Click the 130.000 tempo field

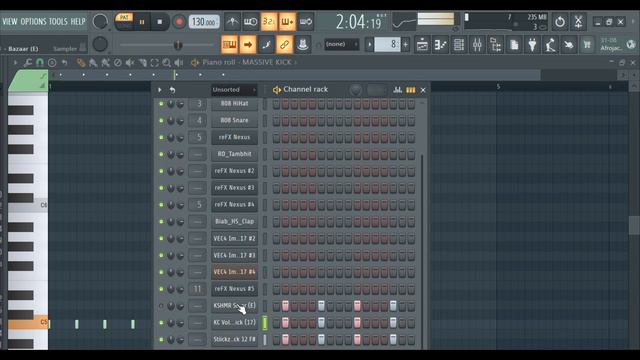tap(204, 22)
